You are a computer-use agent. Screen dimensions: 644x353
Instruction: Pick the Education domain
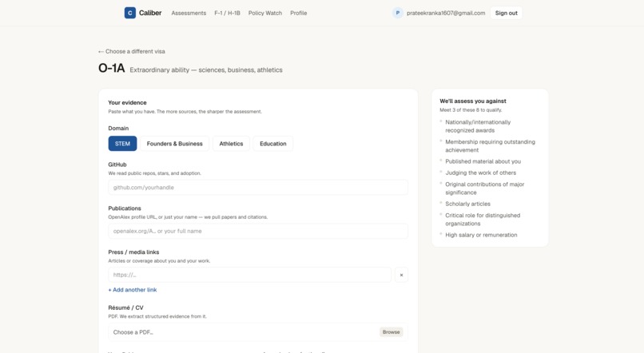tap(273, 144)
